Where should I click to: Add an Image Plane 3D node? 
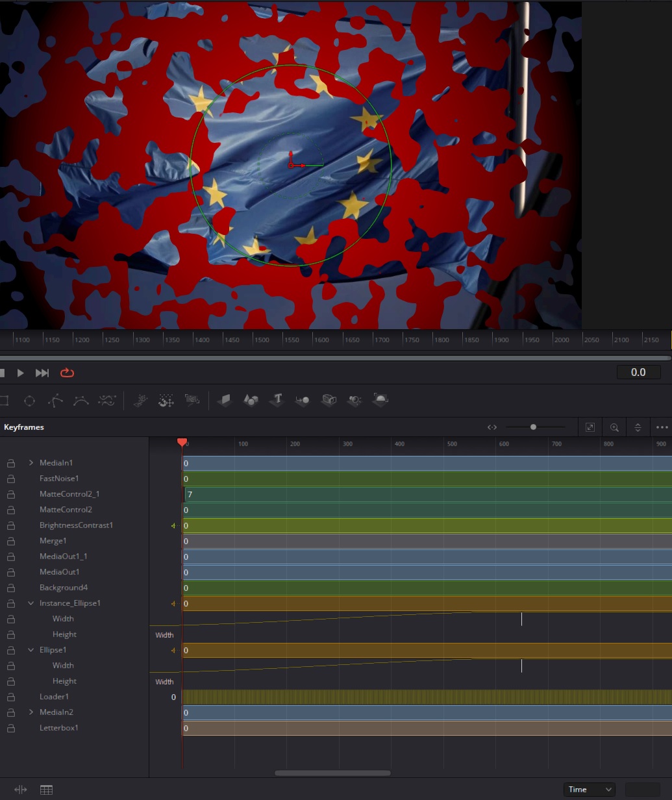pos(225,400)
